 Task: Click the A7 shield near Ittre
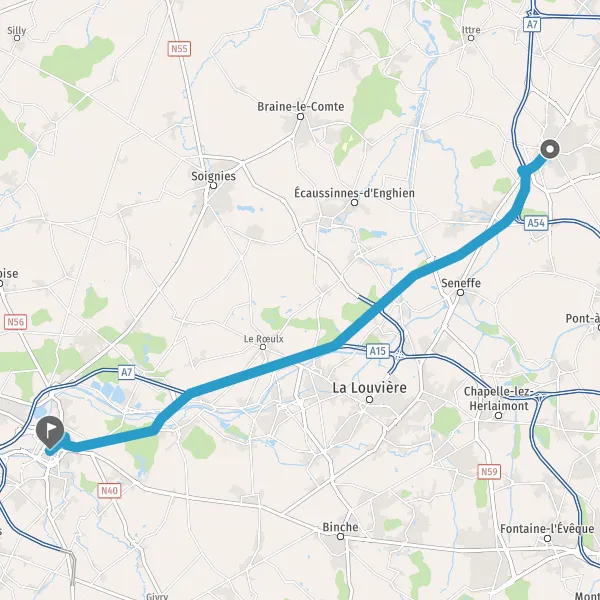[x=532, y=25]
